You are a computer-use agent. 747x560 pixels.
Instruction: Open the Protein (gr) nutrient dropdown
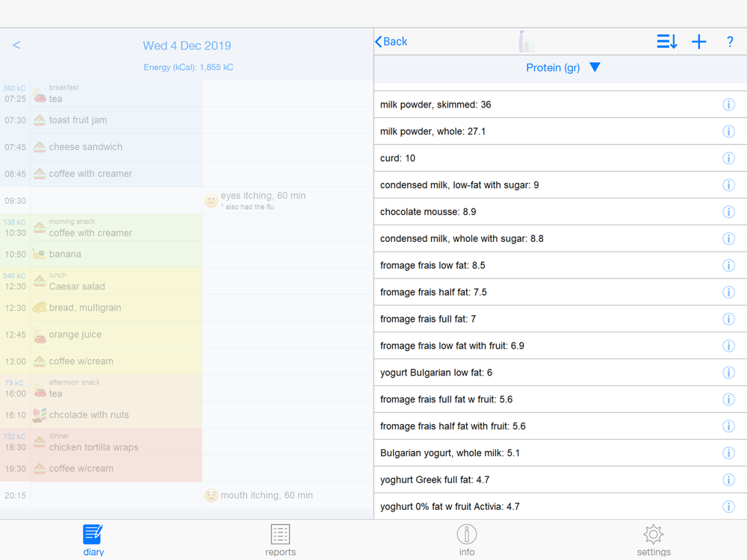point(562,68)
